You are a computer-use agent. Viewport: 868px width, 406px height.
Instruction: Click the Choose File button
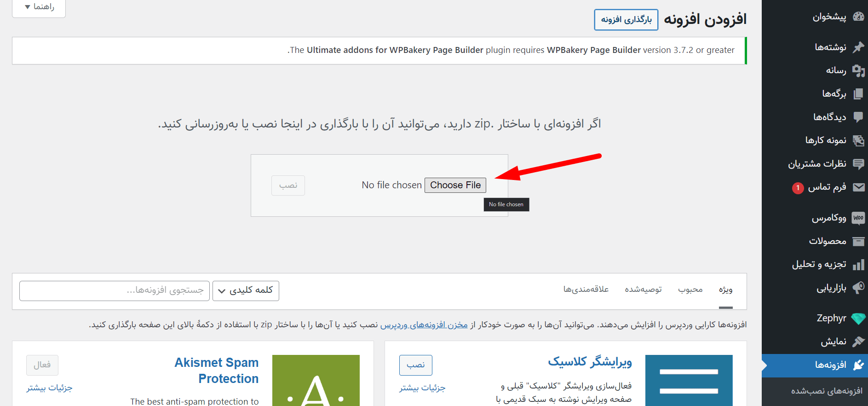click(455, 185)
